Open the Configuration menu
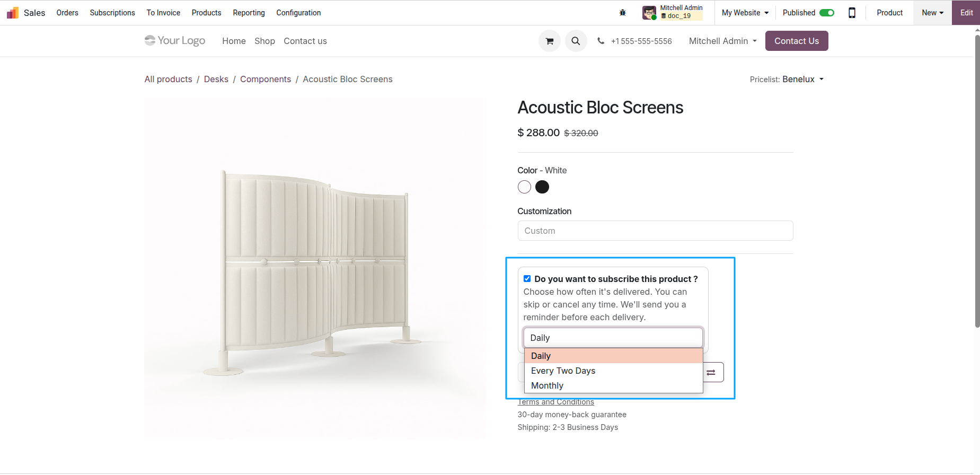This screenshot has width=980, height=475. [x=298, y=13]
